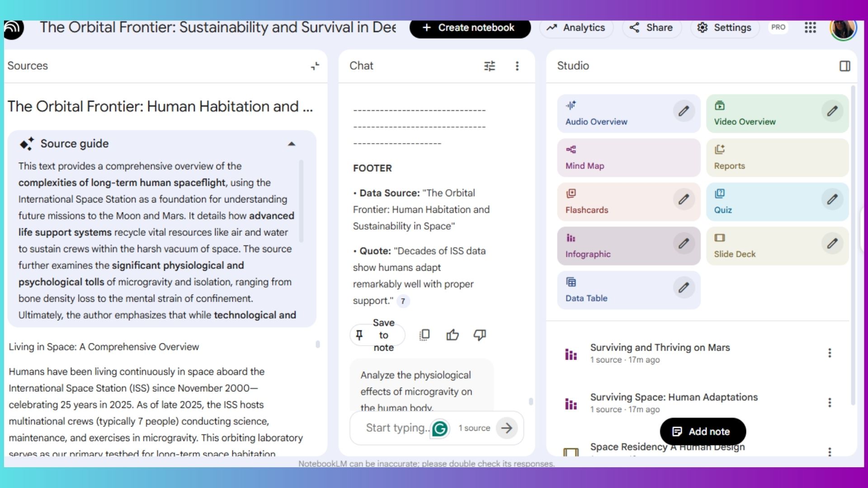Image resolution: width=868 pixels, height=488 pixels.
Task: Click the thumbs down icon in chat
Action: (480, 335)
